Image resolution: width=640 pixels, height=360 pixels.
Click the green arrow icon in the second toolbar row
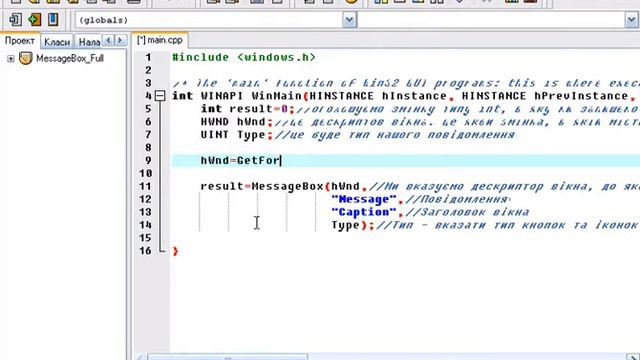35,20
